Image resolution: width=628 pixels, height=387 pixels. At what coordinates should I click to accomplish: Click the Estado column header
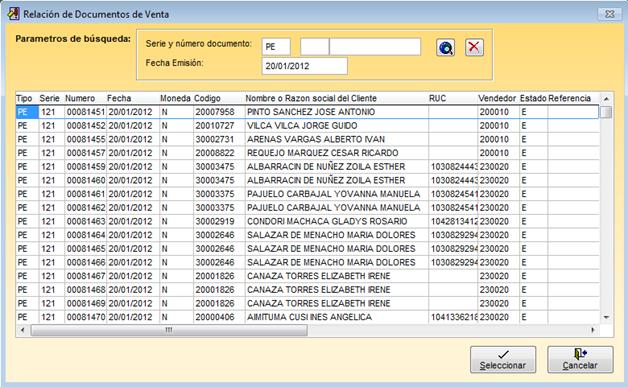click(x=533, y=98)
